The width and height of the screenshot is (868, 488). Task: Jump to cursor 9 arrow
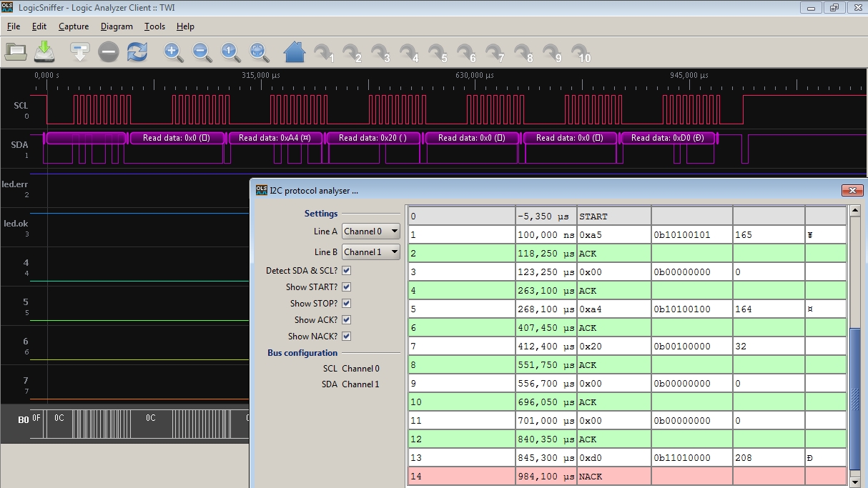point(552,52)
